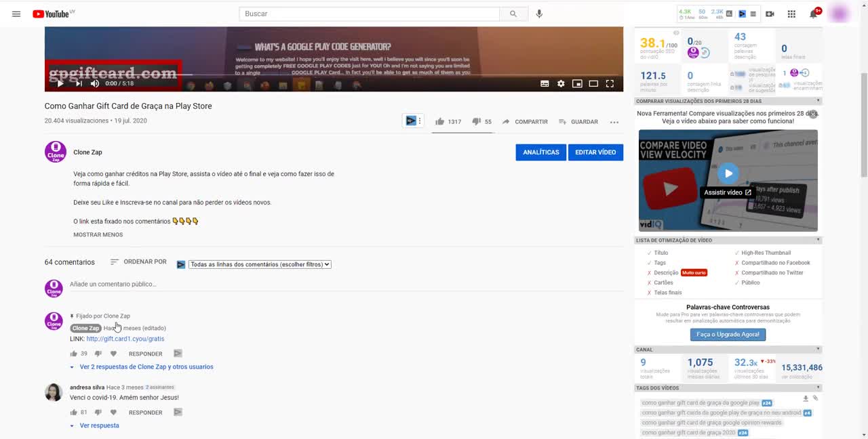Toggle theater mode on the player

coord(593,83)
